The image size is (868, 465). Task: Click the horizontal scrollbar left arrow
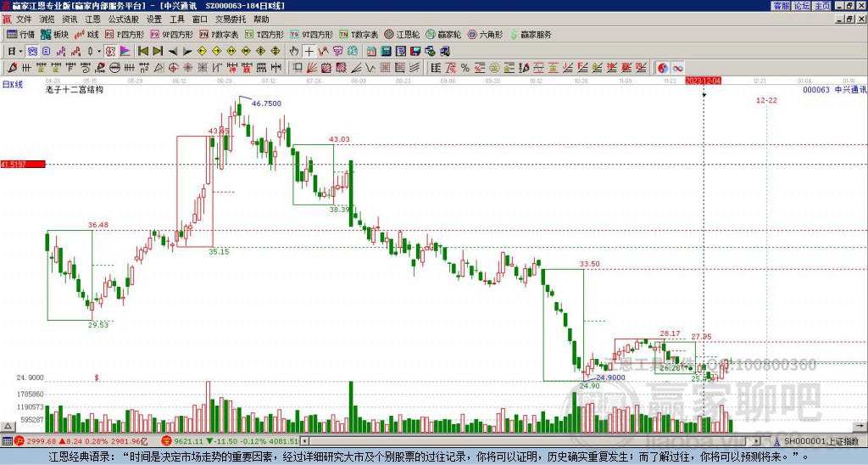click(304, 442)
